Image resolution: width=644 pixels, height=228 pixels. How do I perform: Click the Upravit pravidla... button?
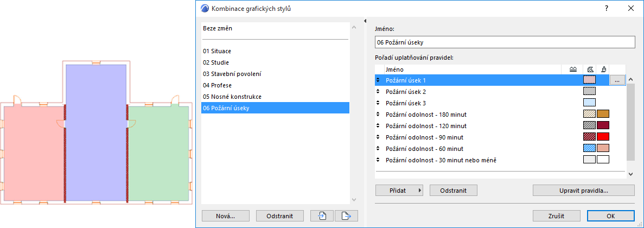pyautogui.click(x=583, y=191)
